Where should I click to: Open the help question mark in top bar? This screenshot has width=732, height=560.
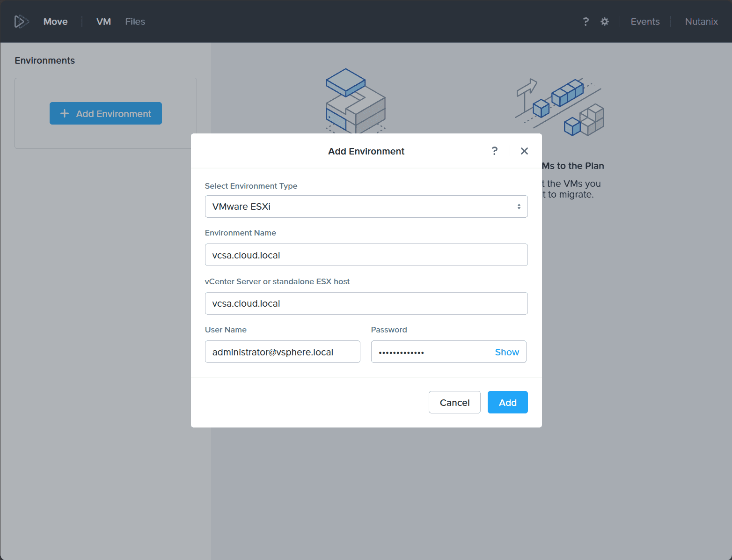click(586, 22)
